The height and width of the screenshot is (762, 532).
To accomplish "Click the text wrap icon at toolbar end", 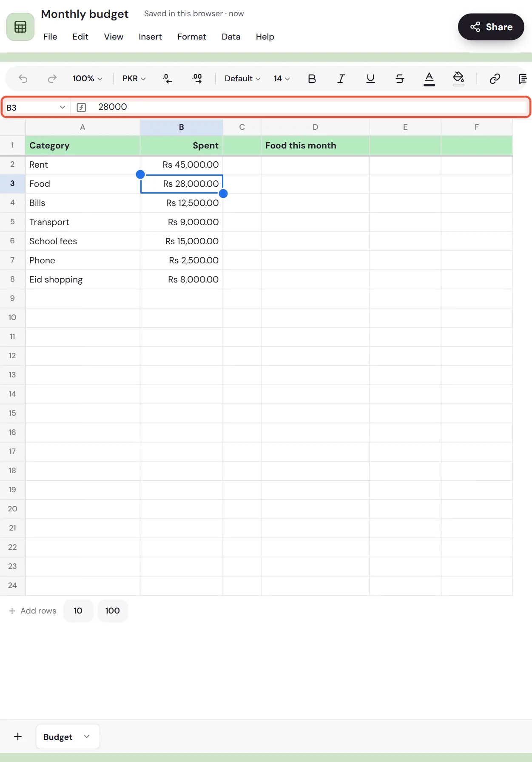I will [523, 79].
